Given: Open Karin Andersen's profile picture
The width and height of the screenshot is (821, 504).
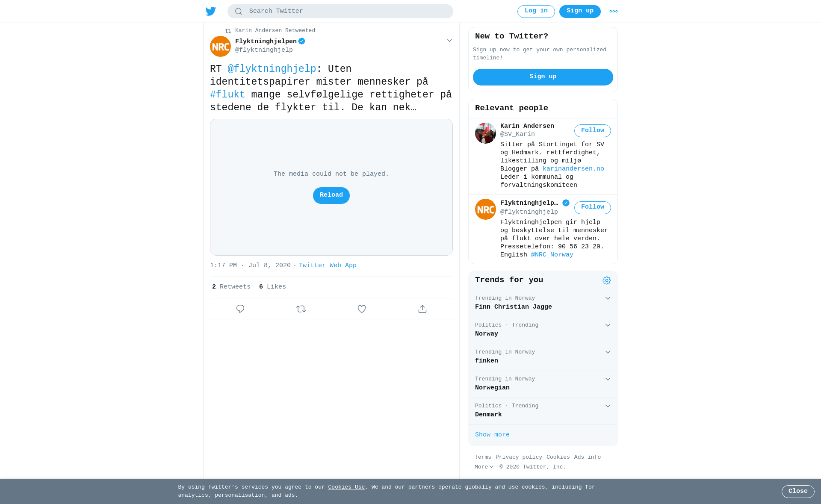Looking at the screenshot, I should 485,133.
